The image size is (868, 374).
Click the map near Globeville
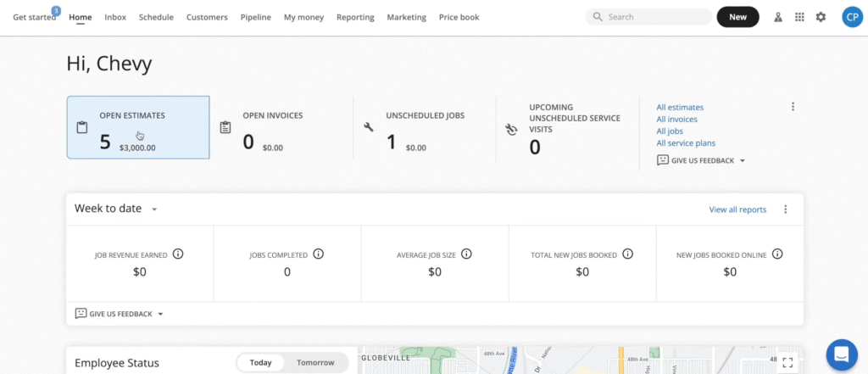tap(386, 358)
